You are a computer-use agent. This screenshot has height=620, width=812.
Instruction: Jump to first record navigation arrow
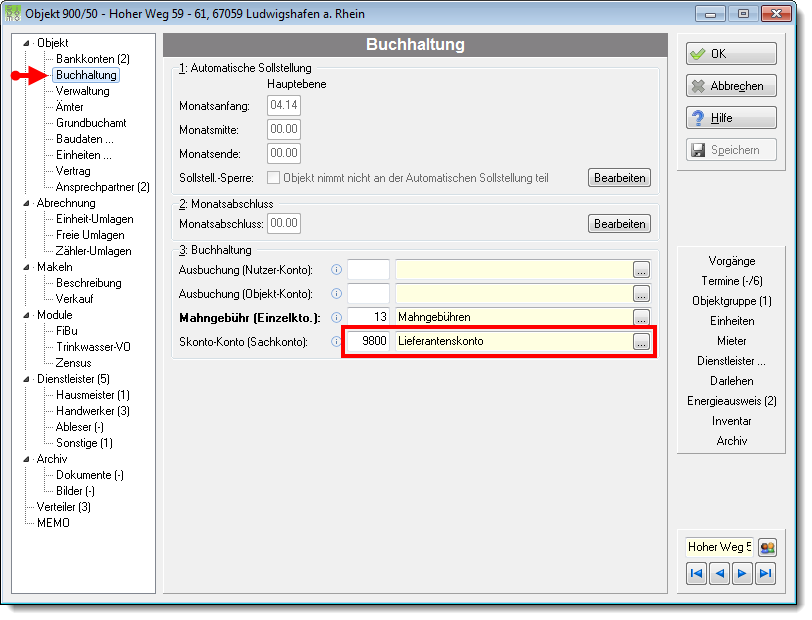(697, 574)
